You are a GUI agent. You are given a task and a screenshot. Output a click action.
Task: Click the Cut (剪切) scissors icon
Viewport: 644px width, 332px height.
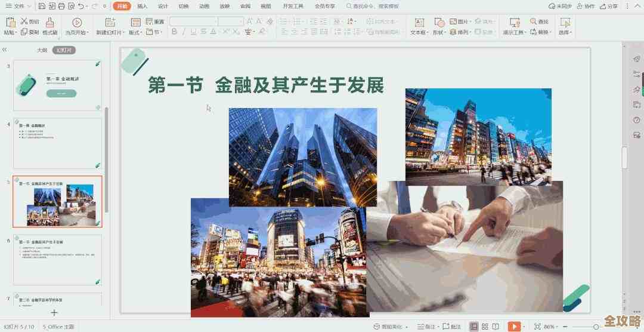tap(24, 21)
